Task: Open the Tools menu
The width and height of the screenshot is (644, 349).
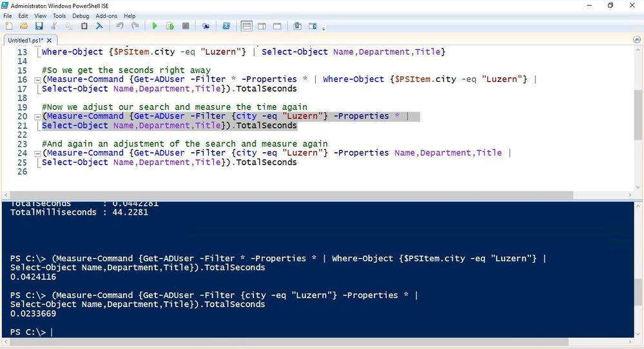Action: 59,15
